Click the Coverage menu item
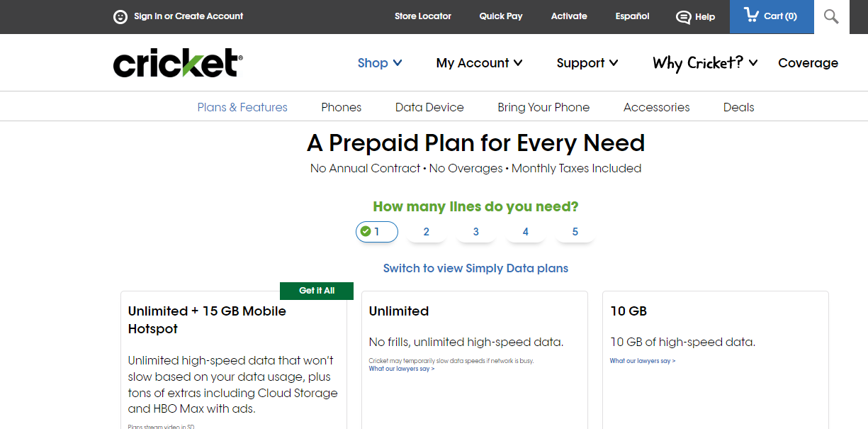 point(808,63)
